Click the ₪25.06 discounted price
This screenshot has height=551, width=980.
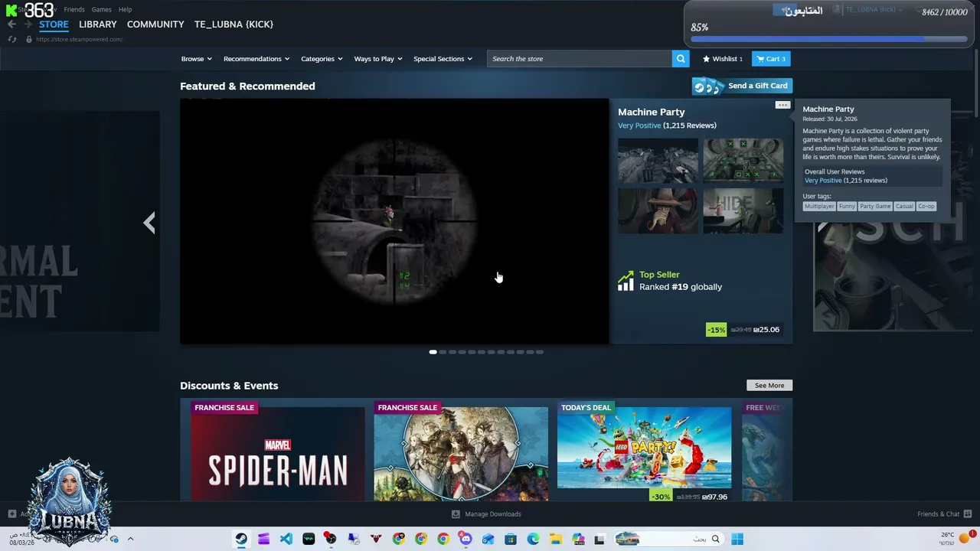pyautogui.click(x=766, y=330)
